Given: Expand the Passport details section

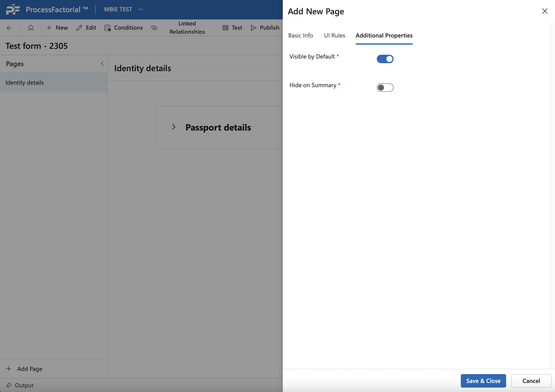Looking at the screenshot, I should (174, 127).
